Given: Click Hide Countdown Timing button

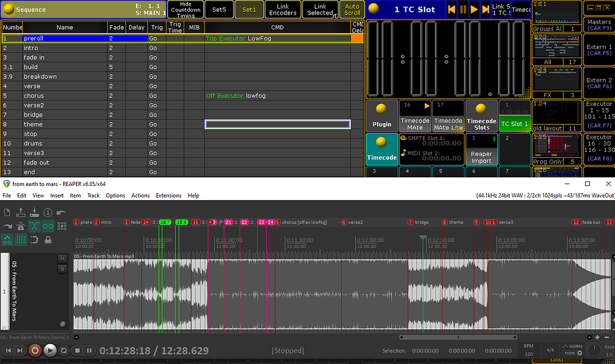Looking at the screenshot, I should [185, 9].
